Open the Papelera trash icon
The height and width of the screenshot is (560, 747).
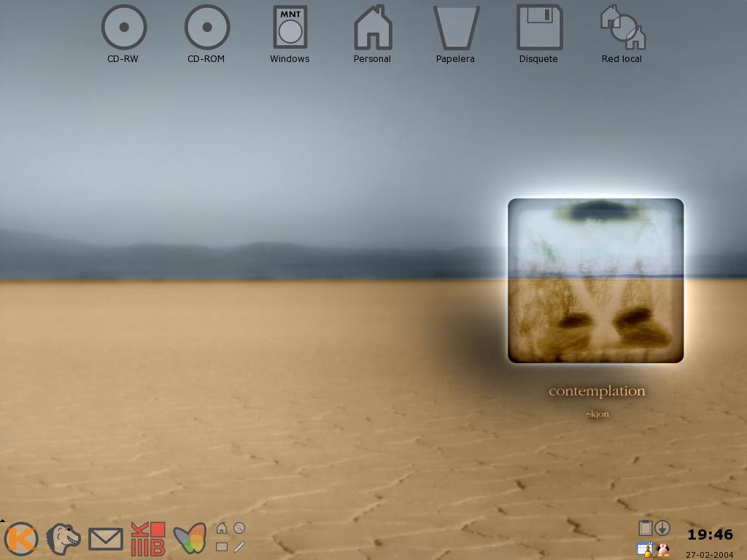click(456, 28)
